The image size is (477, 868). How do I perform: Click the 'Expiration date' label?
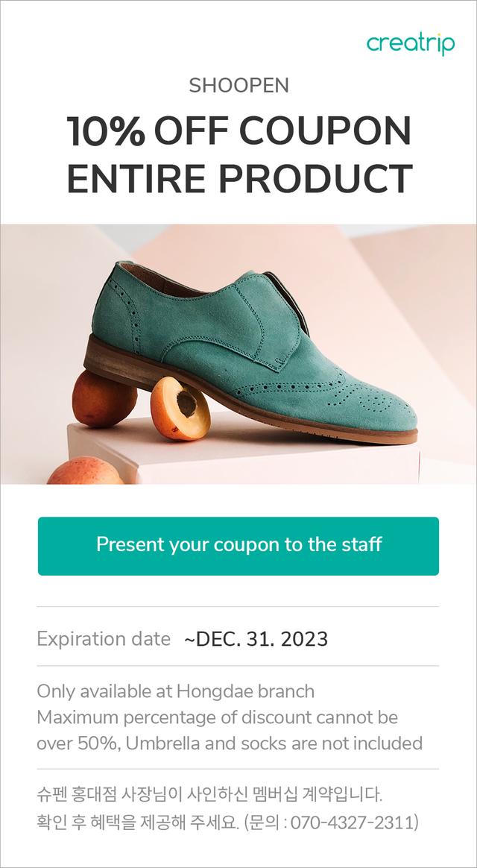(x=104, y=639)
